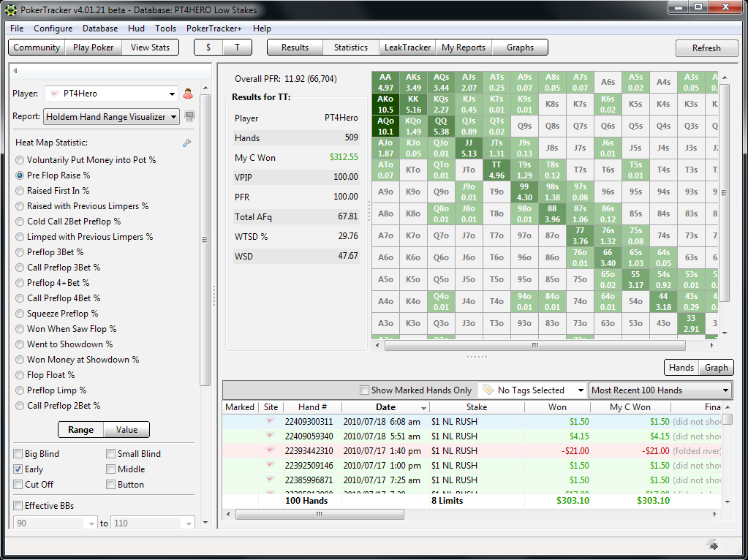Open the Most Recent 100 Hands dropdown

point(725,390)
